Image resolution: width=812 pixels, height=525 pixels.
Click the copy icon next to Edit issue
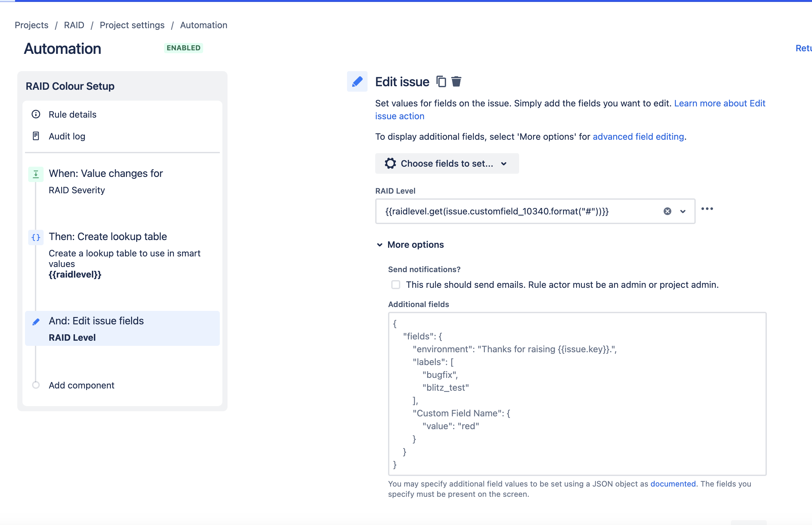click(x=442, y=81)
